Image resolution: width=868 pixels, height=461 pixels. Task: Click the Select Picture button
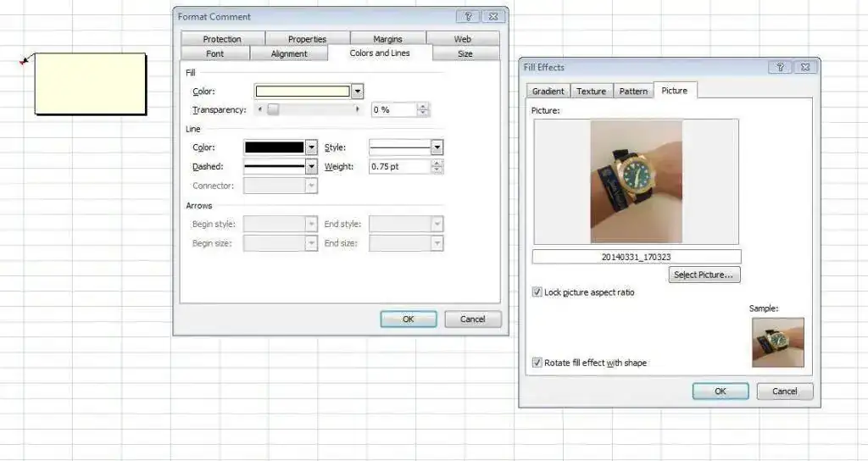pyautogui.click(x=704, y=275)
